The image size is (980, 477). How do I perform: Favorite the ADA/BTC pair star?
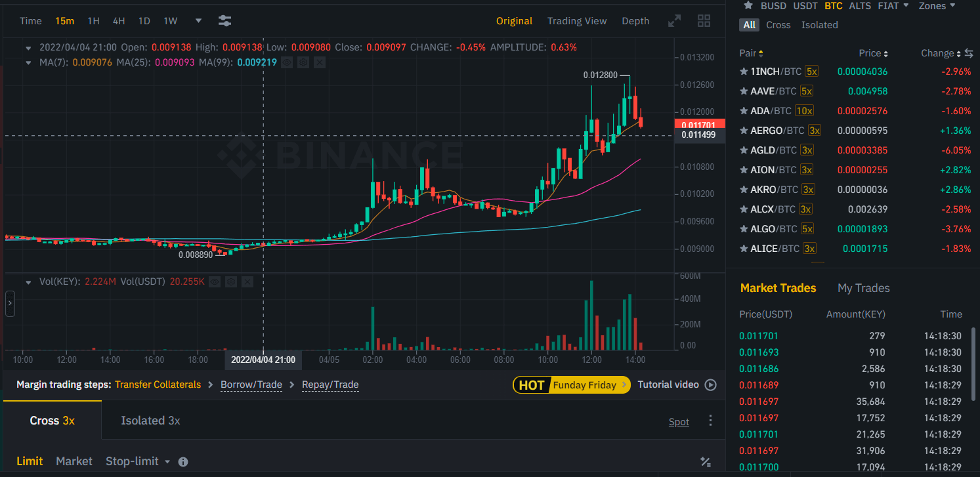tap(744, 111)
